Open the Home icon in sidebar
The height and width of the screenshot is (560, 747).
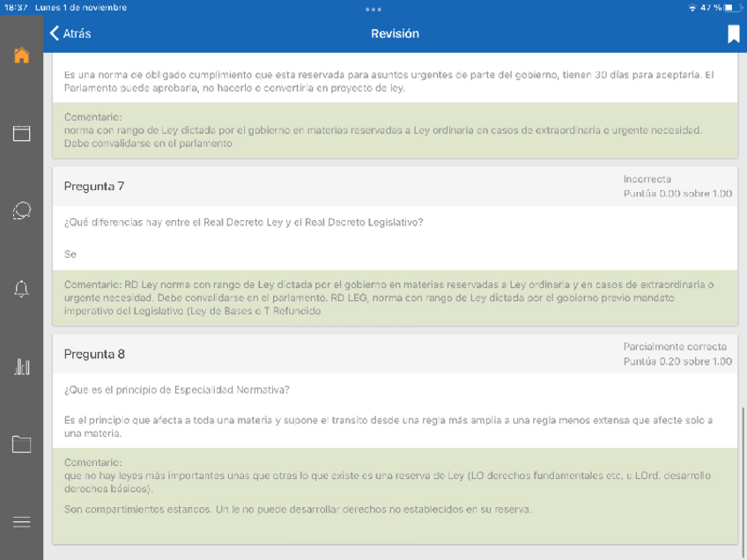(x=21, y=55)
